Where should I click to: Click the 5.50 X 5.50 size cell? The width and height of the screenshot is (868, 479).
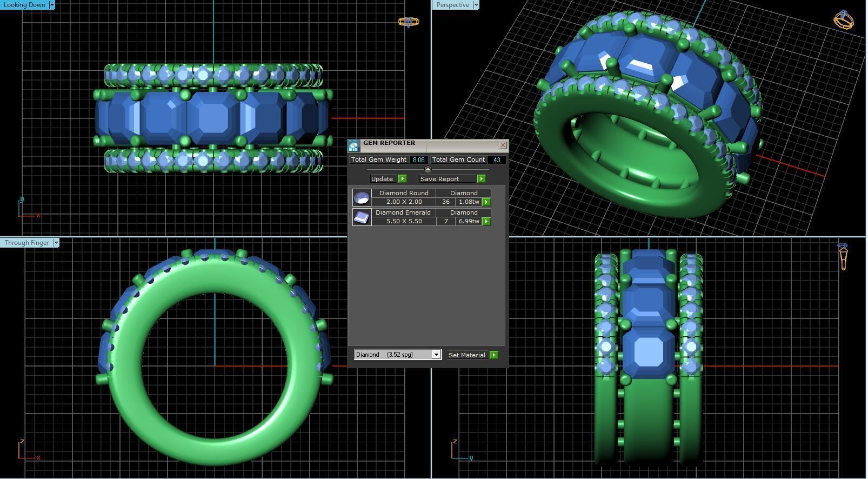pyautogui.click(x=404, y=221)
